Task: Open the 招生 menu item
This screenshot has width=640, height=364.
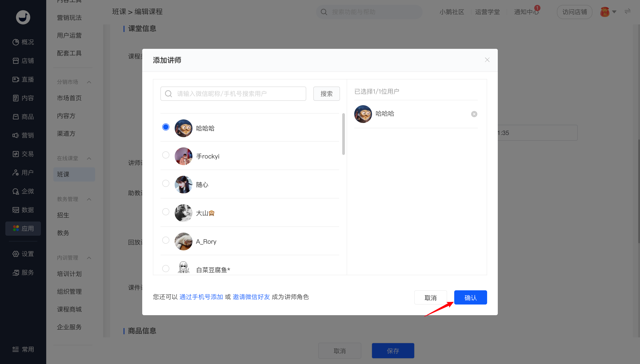Action: click(x=63, y=215)
